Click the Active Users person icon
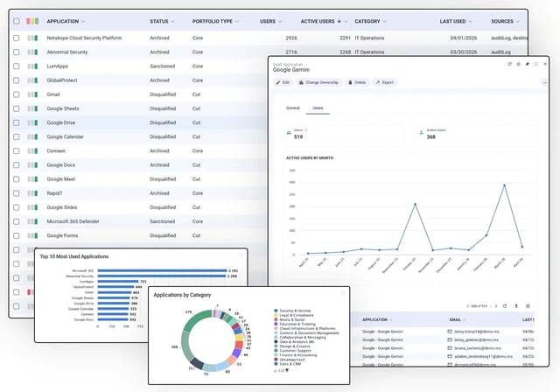The width and height of the screenshot is (560, 392). tap(422, 133)
